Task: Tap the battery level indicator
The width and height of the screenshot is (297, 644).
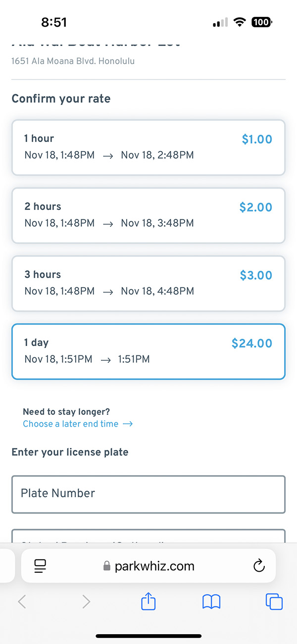Action: click(261, 22)
